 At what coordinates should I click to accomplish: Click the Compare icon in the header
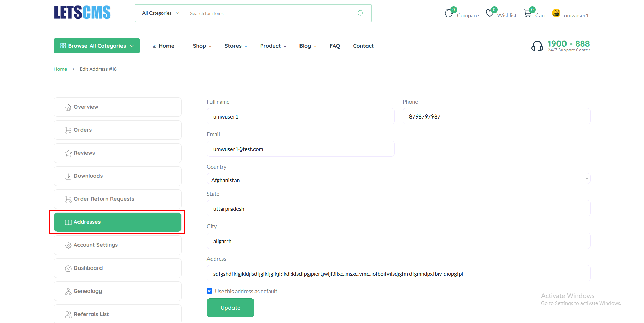(x=449, y=13)
